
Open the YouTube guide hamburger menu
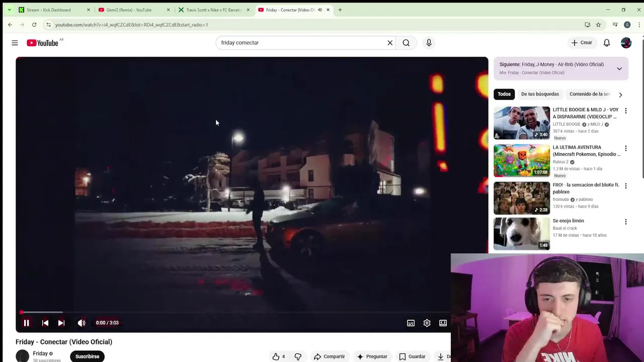click(x=15, y=43)
